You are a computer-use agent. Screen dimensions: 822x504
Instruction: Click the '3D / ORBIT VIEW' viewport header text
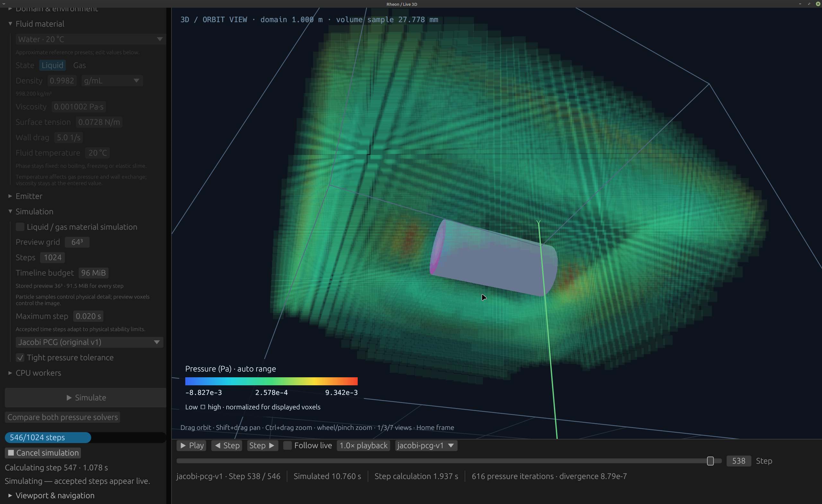pyautogui.click(x=214, y=19)
